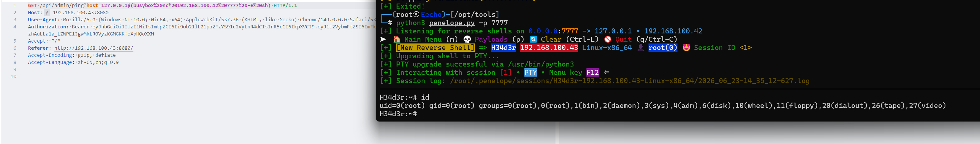Select Clear (Ctrl-L) in terminal menu
Screen dimensions: 980x144
[570, 39]
